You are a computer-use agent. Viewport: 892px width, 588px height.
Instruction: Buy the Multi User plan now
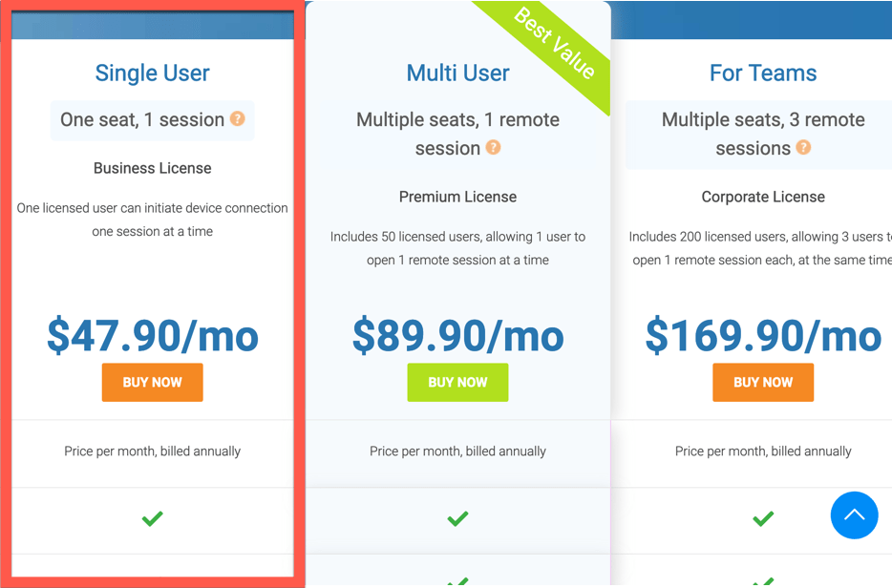(x=458, y=382)
